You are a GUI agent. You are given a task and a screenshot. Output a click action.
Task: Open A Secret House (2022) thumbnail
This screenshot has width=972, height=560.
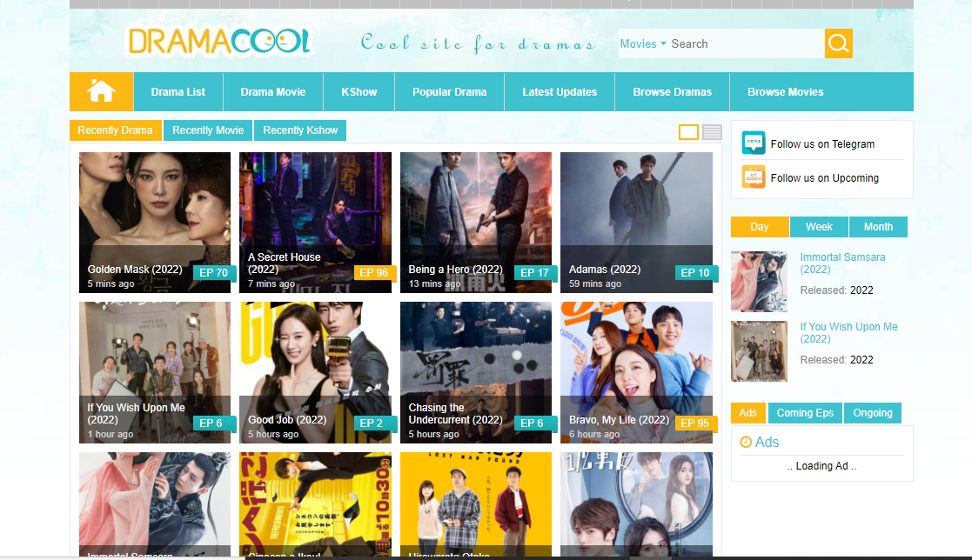[316, 223]
